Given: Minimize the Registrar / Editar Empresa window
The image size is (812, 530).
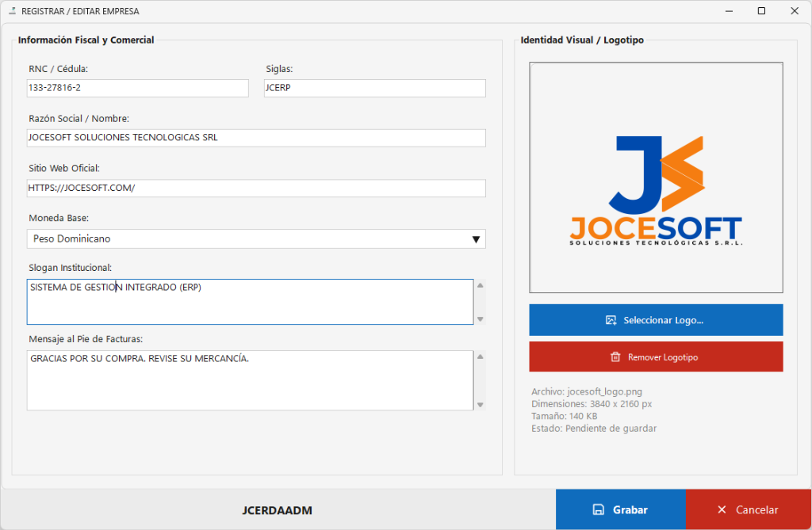Looking at the screenshot, I should (x=730, y=11).
